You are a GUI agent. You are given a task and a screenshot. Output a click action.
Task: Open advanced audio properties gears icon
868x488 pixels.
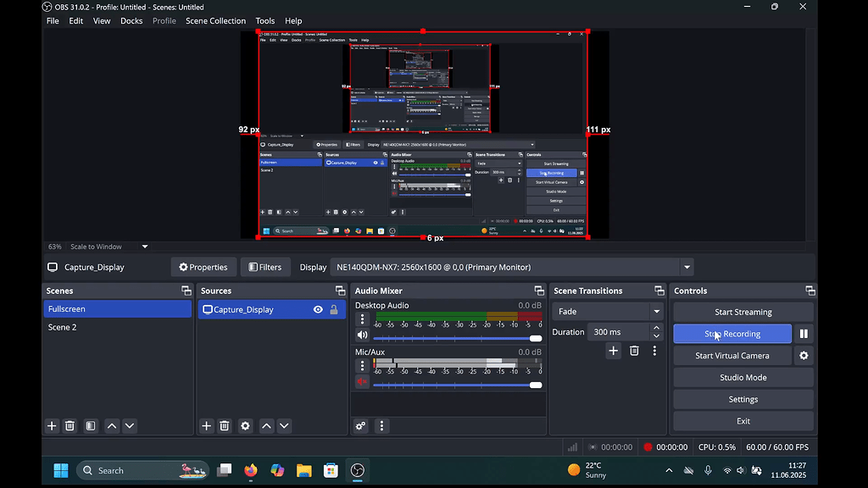361,426
